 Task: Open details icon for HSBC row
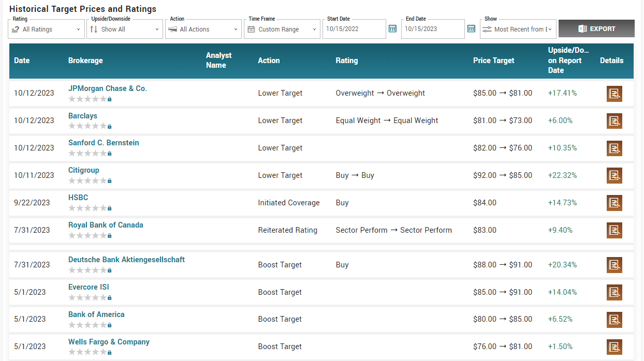[x=614, y=203]
